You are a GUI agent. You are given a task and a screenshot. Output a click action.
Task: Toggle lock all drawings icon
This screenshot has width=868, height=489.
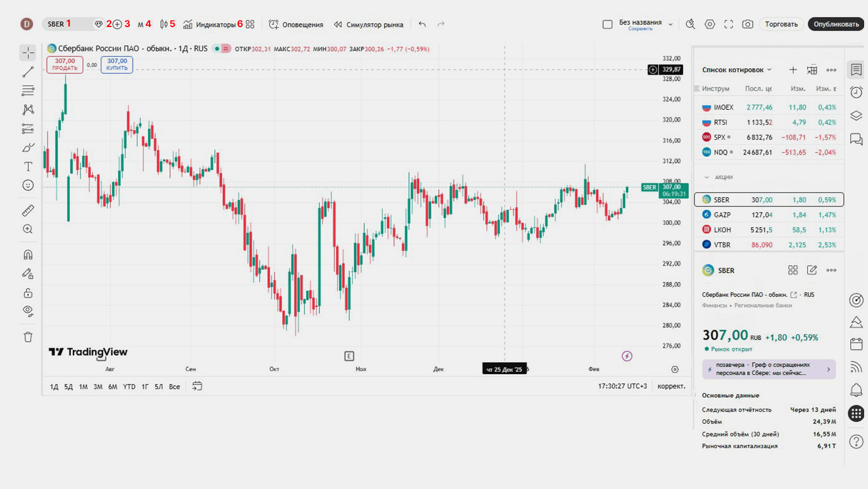(28, 293)
